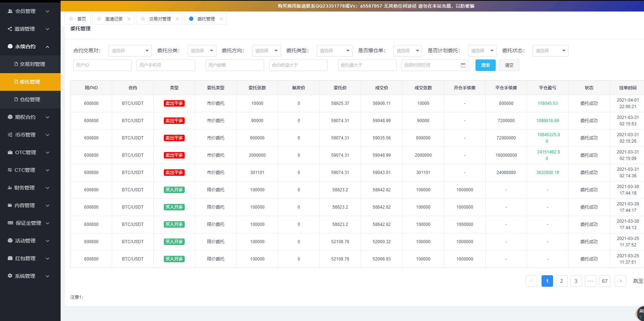This screenshot has height=321, width=644.
Task: Jump to page 67 in pagination
Action: 604,281
